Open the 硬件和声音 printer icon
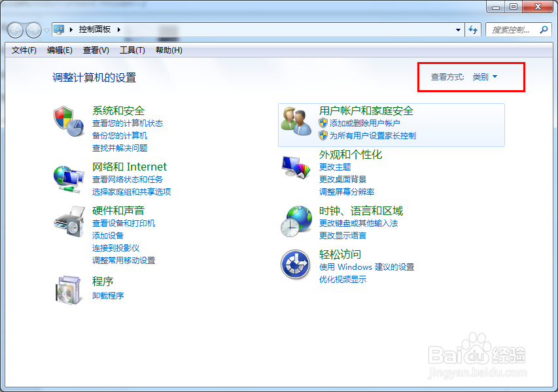This screenshot has height=392, width=558. [69, 221]
